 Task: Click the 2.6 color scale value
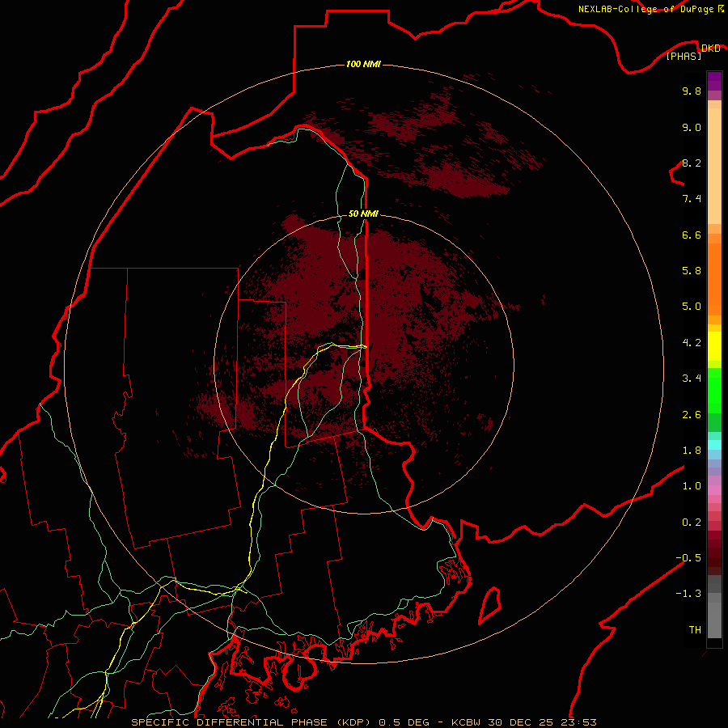(692, 414)
